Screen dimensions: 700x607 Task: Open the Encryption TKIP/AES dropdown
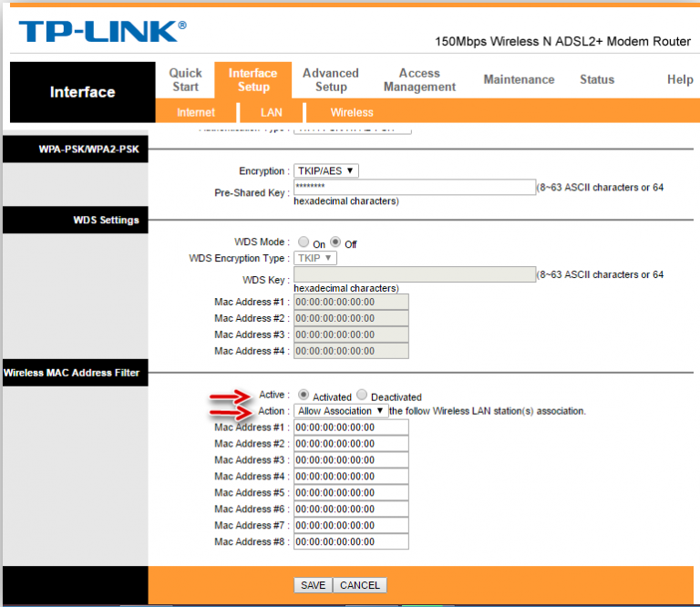click(326, 171)
